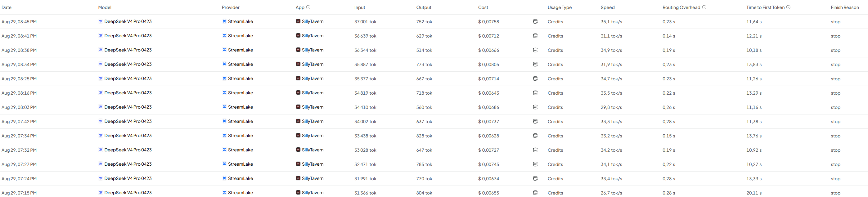Click the Speed column header
This screenshot has height=197, width=868.
(608, 7)
